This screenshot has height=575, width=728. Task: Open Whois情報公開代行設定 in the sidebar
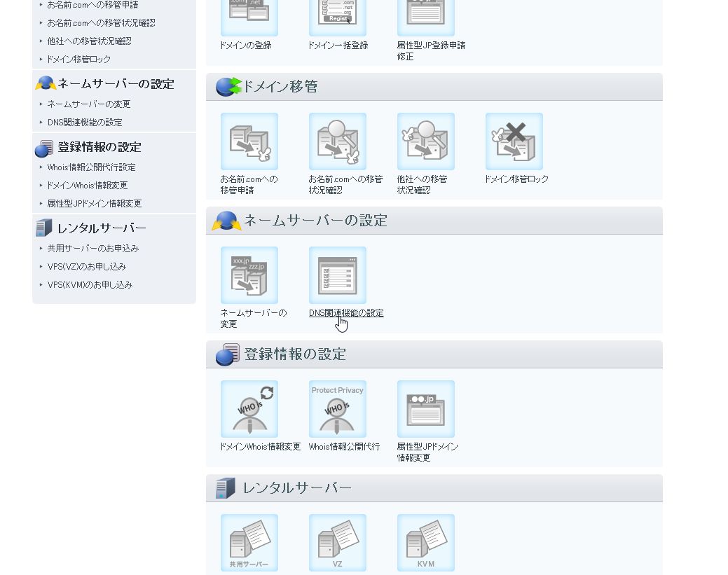point(92,167)
